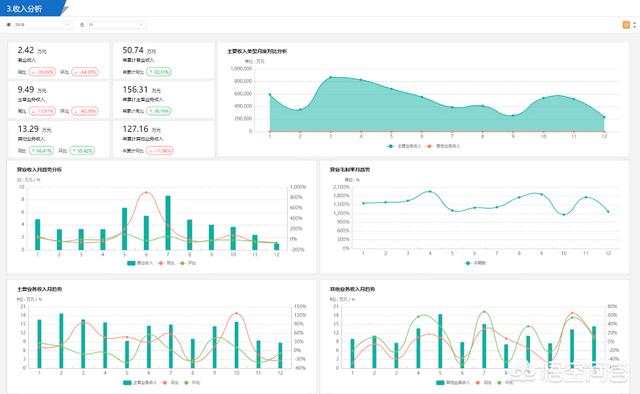Click the month 10 同比 peak in 主营业务收入月趋势 chart

[236, 314]
